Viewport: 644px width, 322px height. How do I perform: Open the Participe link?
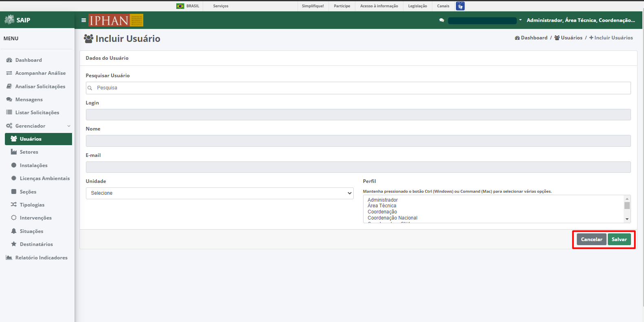click(342, 6)
